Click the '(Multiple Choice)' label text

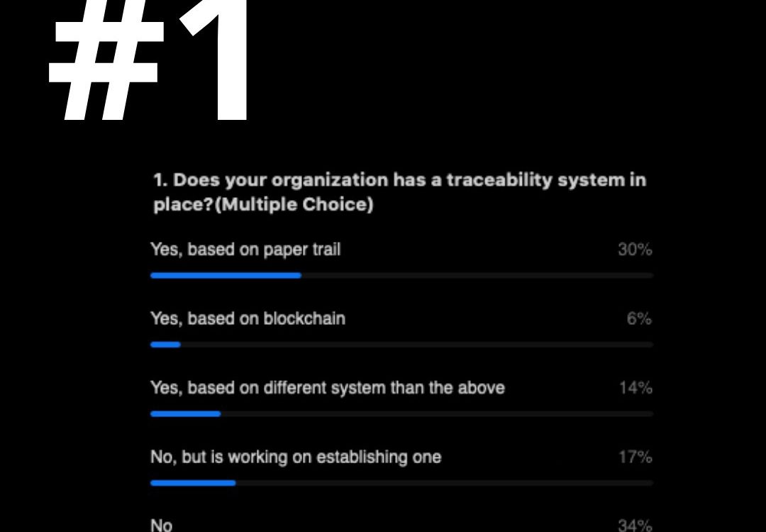pyautogui.click(x=294, y=204)
